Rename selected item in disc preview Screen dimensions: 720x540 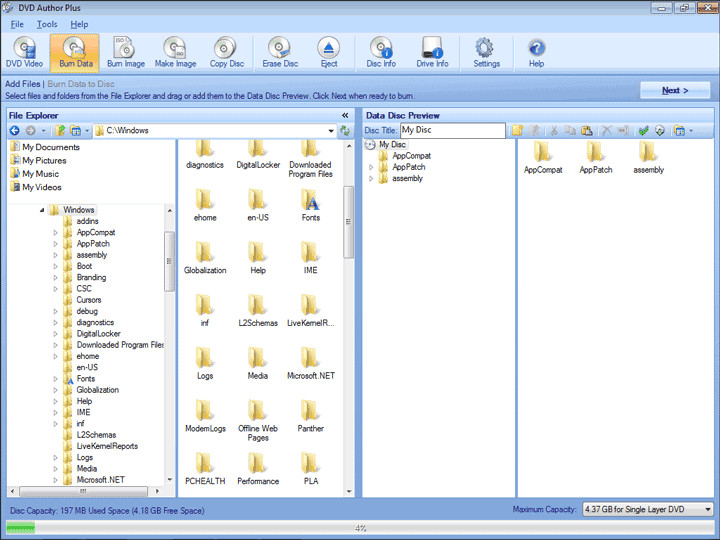pos(623,130)
